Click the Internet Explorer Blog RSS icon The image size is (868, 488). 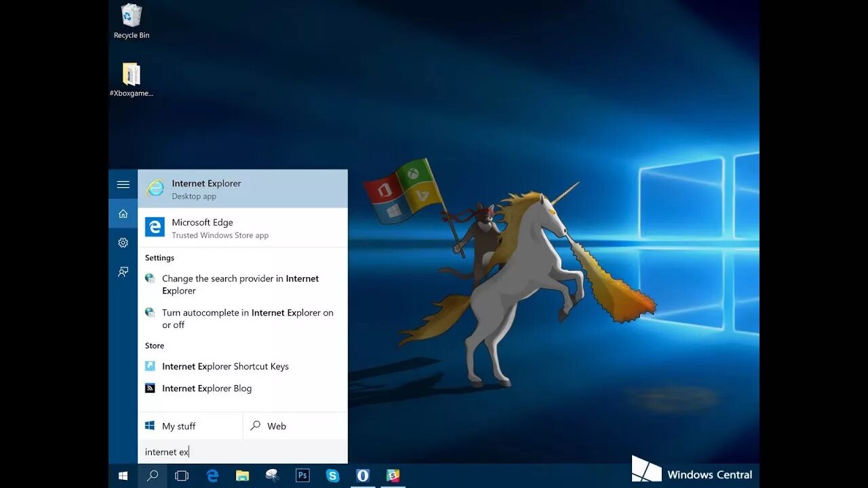point(150,388)
